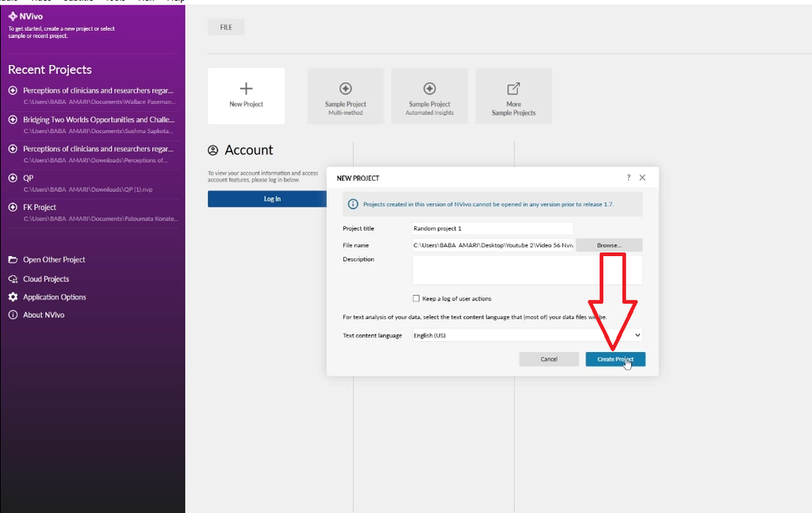
Task: Open More Sample Projects external link tile
Action: (x=513, y=96)
